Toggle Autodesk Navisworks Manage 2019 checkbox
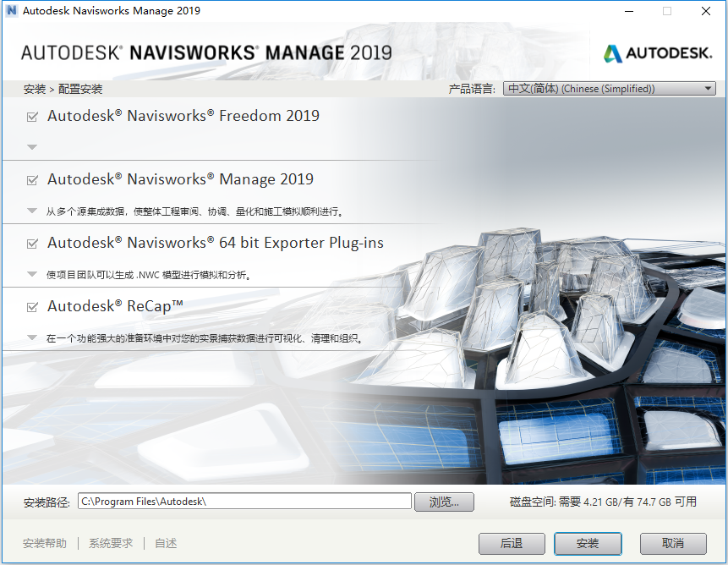This screenshot has height=565, width=728. (x=32, y=180)
